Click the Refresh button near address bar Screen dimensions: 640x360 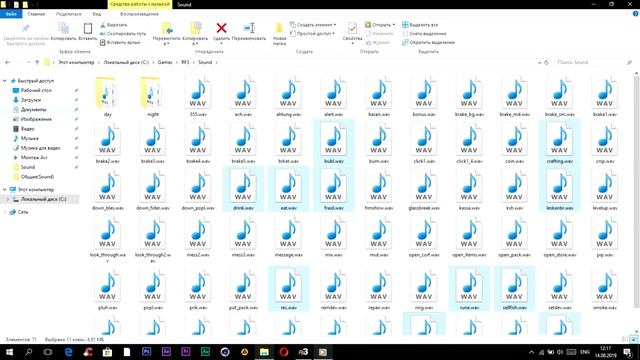[547, 62]
